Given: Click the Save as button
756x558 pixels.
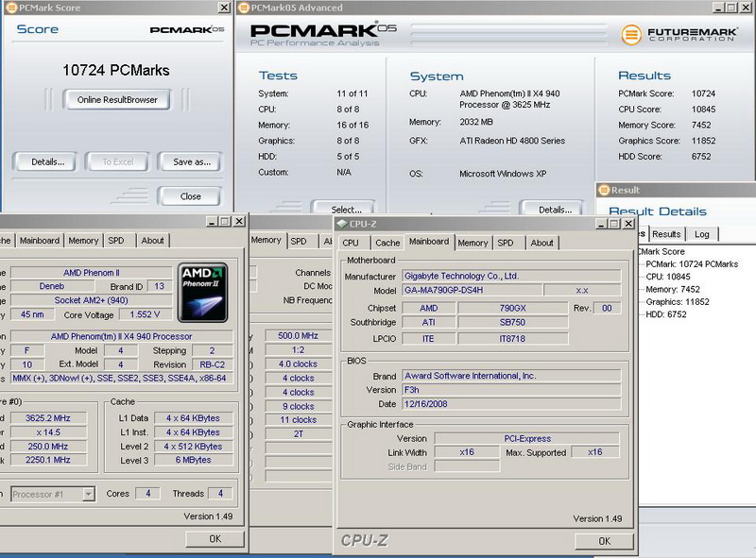Looking at the screenshot, I should point(192,161).
